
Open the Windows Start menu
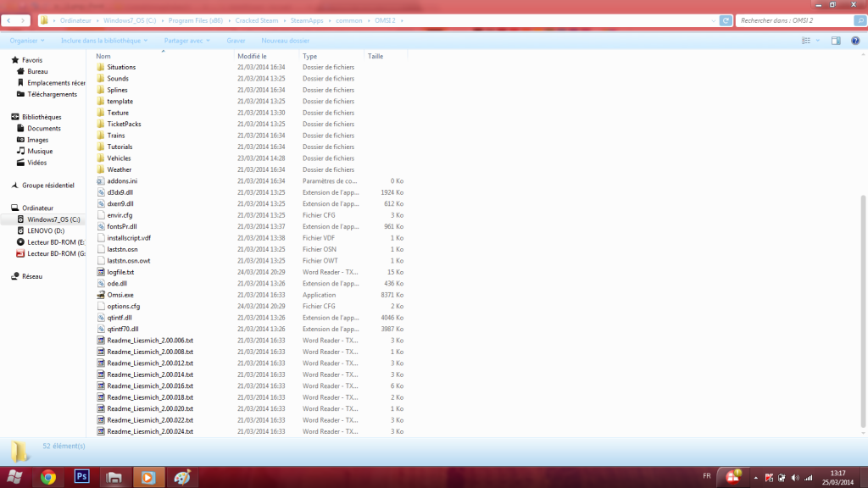point(15,477)
